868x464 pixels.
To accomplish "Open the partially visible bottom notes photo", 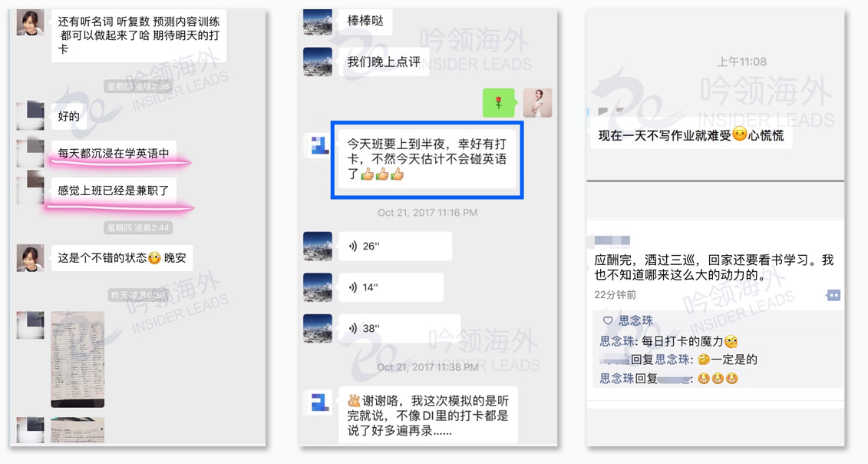I will click(x=78, y=430).
